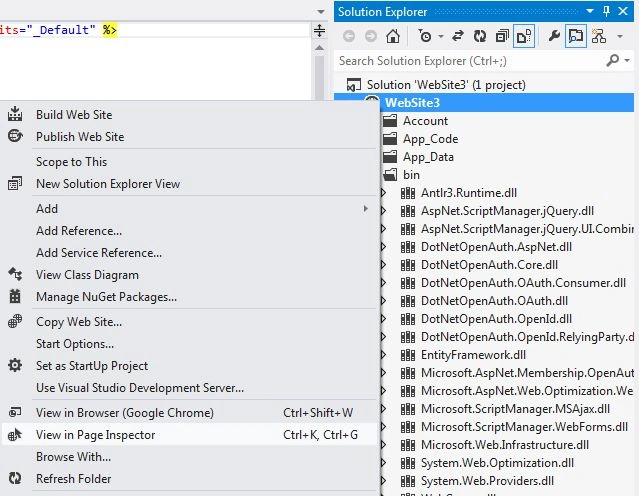The height and width of the screenshot is (496, 639).
Task: Open the Add submenu
Action: coord(189,209)
